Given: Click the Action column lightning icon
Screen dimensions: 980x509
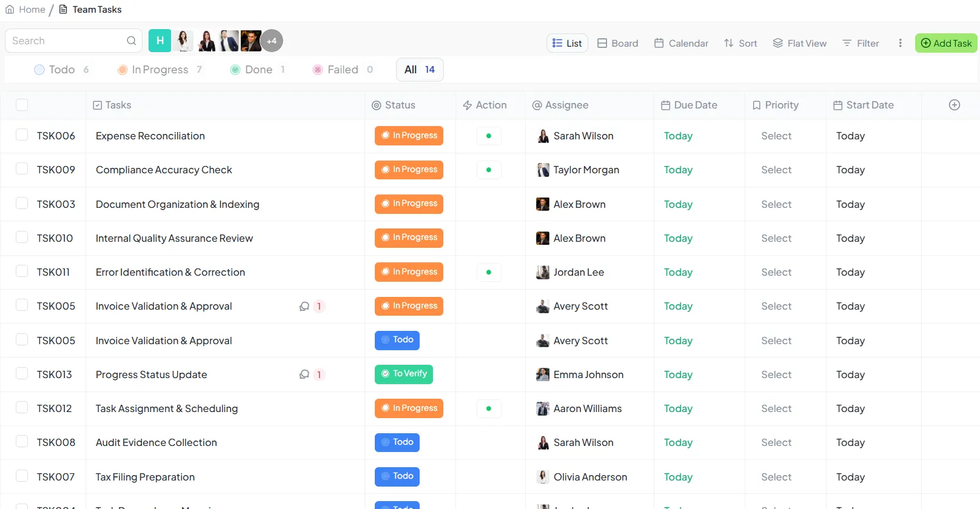Looking at the screenshot, I should [x=468, y=105].
